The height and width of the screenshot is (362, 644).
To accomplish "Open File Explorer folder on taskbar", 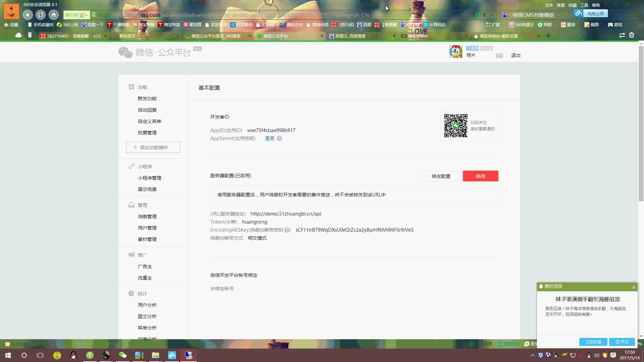I will 155,355.
